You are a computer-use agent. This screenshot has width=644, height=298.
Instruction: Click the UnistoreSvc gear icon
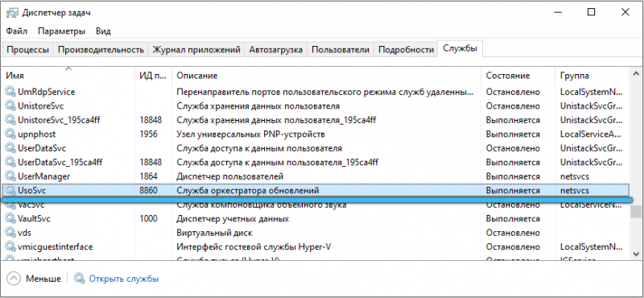coord(10,106)
